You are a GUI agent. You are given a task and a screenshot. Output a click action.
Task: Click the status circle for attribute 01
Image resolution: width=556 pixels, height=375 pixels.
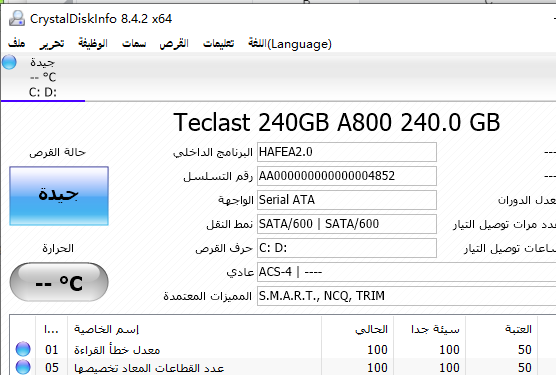coord(23,349)
